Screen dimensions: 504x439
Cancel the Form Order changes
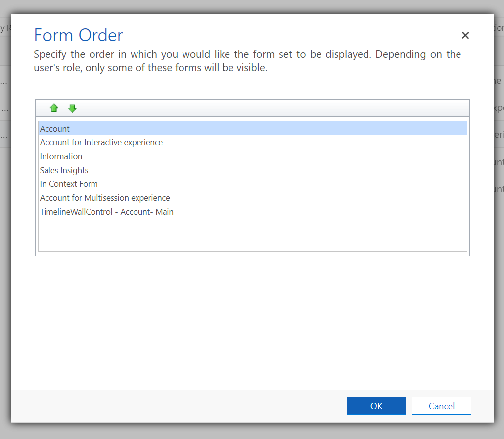pos(441,405)
